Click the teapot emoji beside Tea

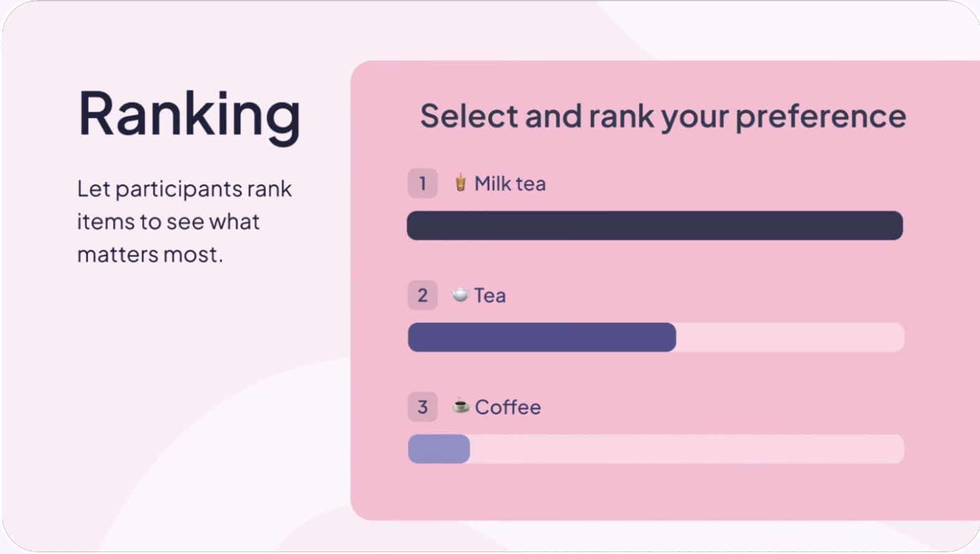(x=460, y=294)
